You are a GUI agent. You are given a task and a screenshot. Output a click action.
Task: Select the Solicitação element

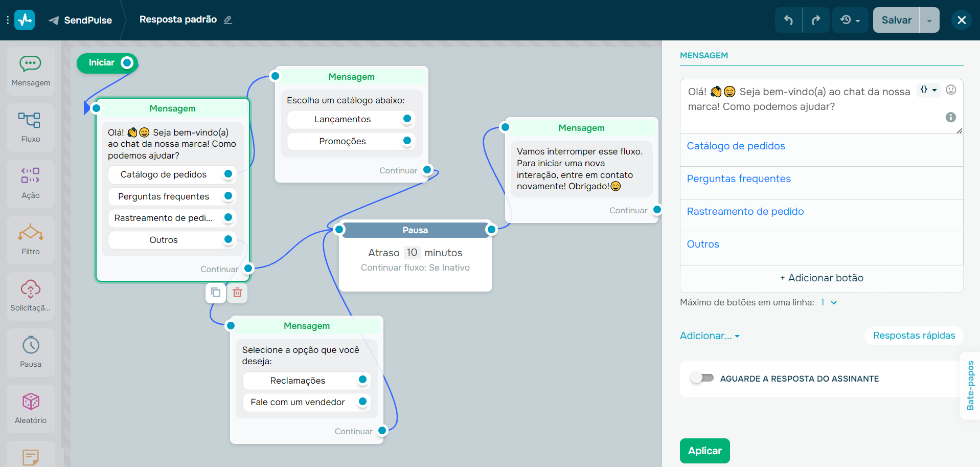pyautogui.click(x=30, y=296)
